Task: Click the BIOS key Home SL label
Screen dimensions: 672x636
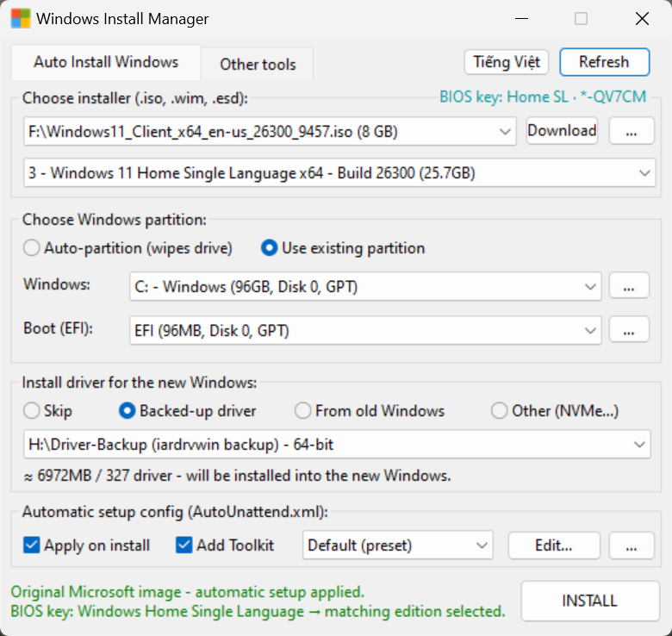Action: pos(543,97)
